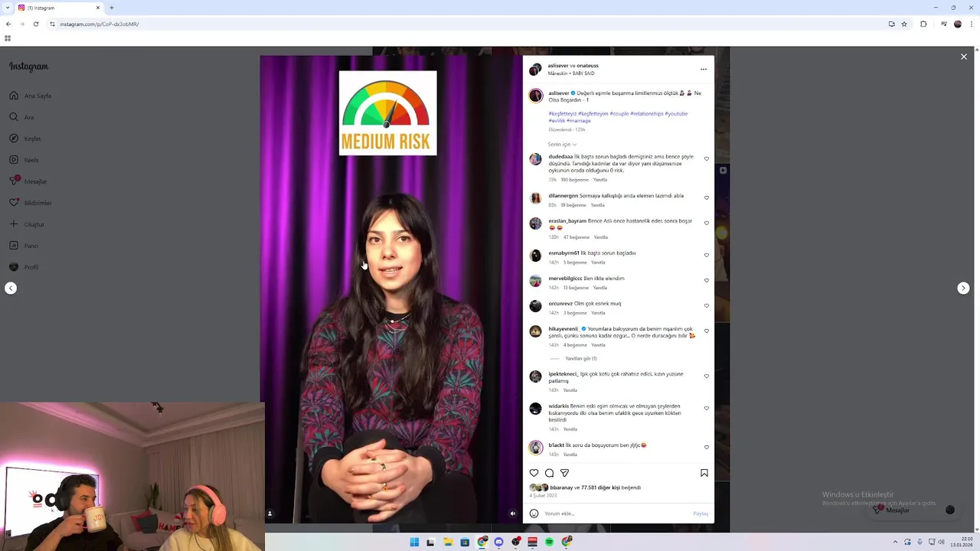
Task: Open Spotify on the taskbar
Action: [x=549, y=542]
